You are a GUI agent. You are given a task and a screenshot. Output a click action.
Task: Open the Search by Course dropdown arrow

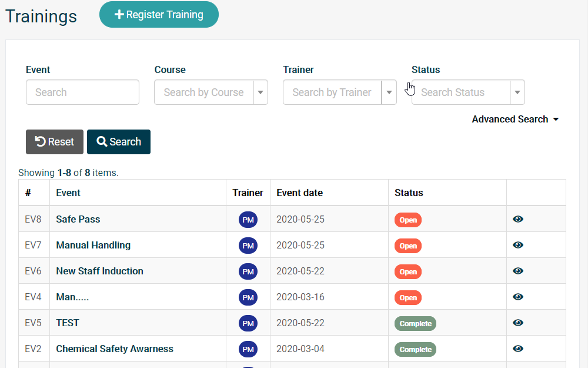pos(260,92)
